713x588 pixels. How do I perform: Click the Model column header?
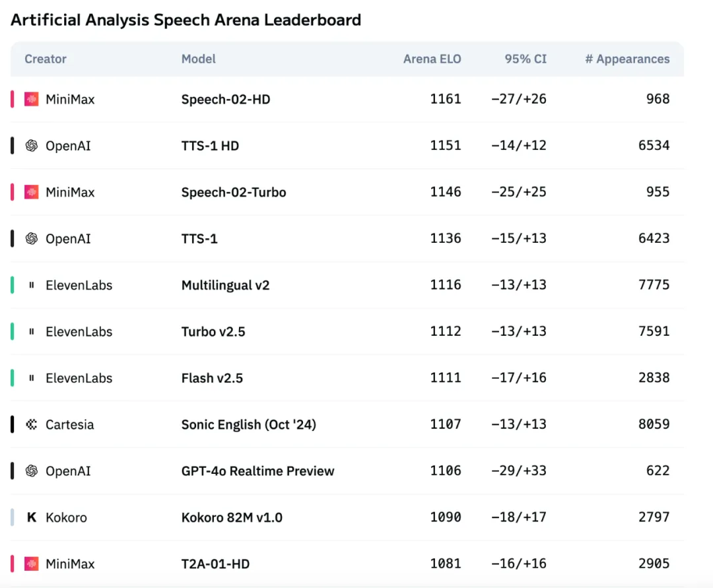[x=199, y=59]
